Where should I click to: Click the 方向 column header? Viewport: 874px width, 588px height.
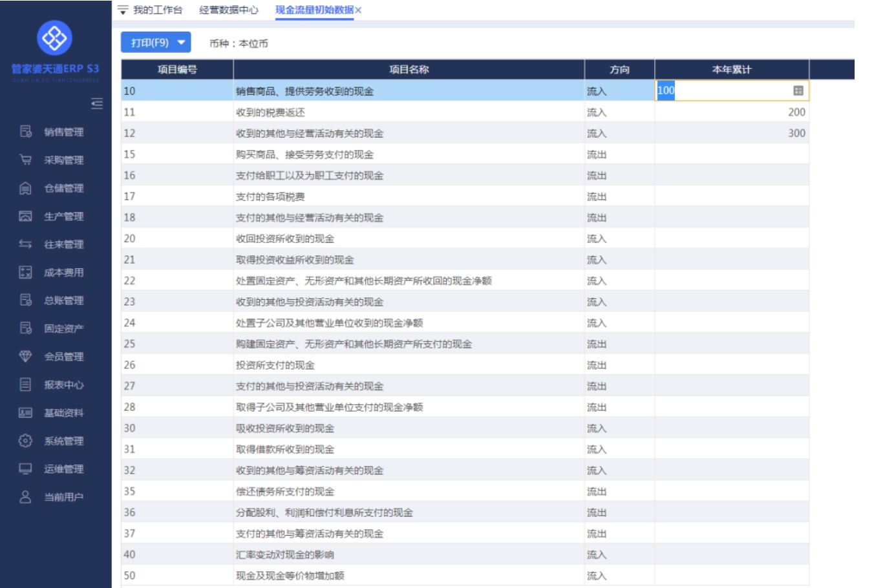click(619, 69)
